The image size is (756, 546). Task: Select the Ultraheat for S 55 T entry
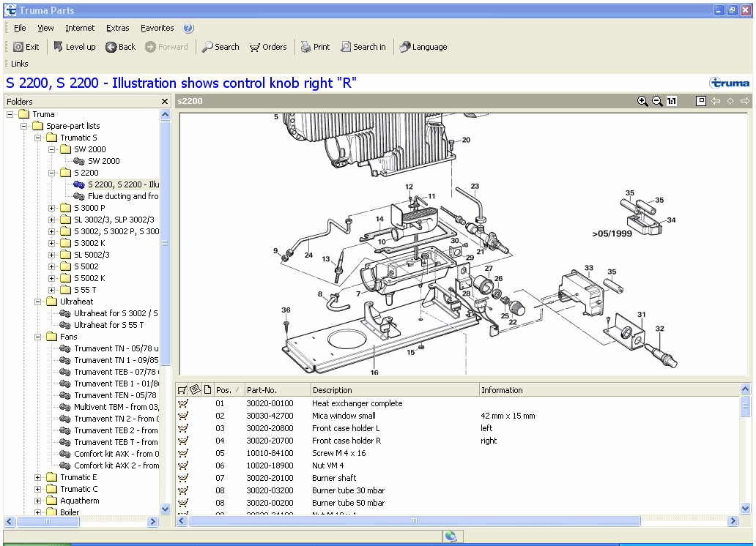[x=108, y=324]
